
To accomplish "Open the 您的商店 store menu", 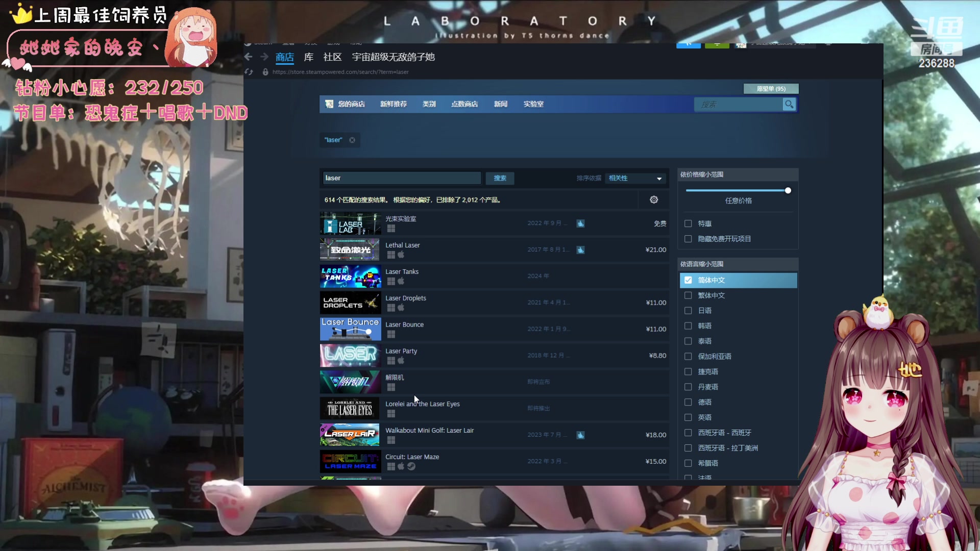I will point(351,104).
